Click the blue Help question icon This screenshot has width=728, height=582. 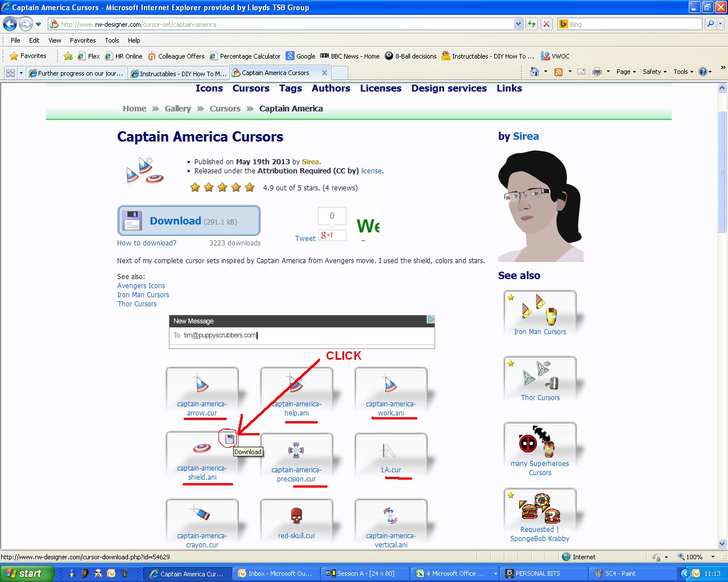[x=703, y=72]
